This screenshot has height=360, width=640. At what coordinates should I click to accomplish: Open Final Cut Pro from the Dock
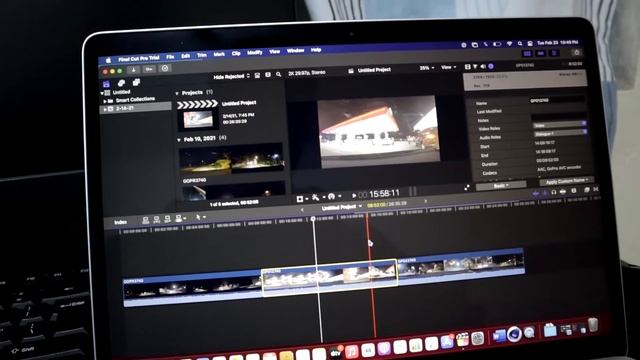[x=462, y=339]
